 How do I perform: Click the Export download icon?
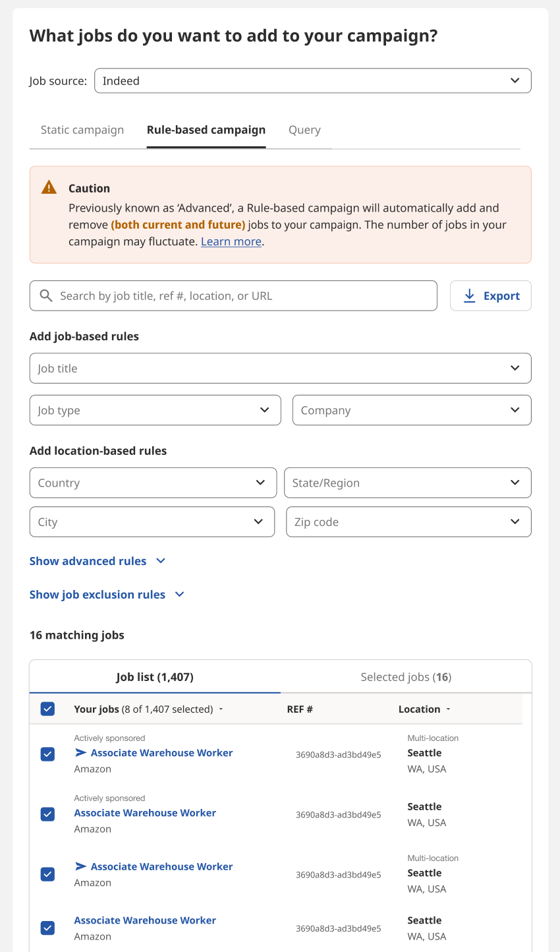pos(469,296)
